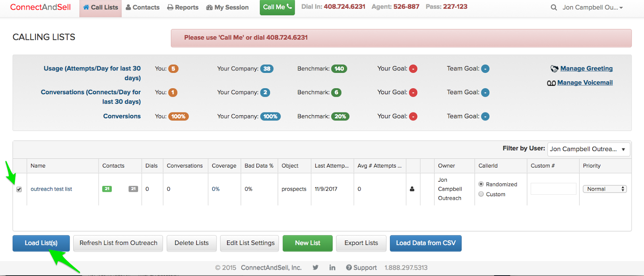
Task: Expand the Jon Campbell user menu
Action: click(x=592, y=7)
